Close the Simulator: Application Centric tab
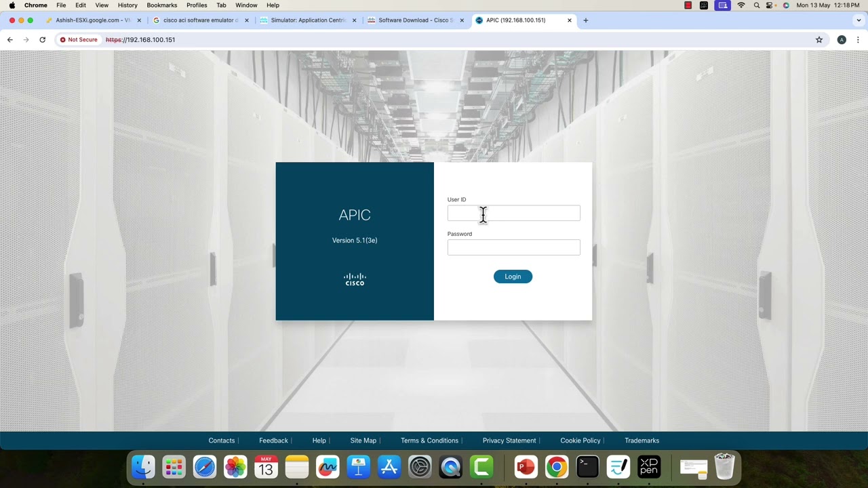868x488 pixels. coord(355,20)
